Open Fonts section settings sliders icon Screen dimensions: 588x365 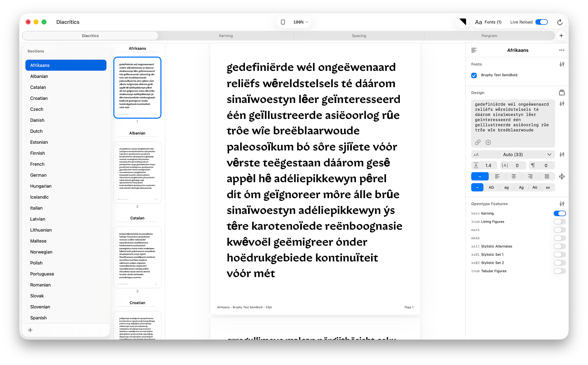(x=562, y=64)
